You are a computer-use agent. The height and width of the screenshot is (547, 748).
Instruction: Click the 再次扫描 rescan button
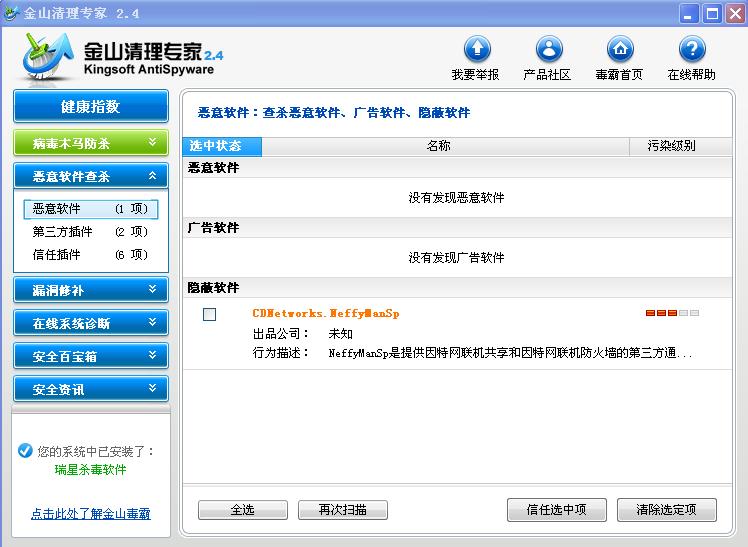pos(343,510)
